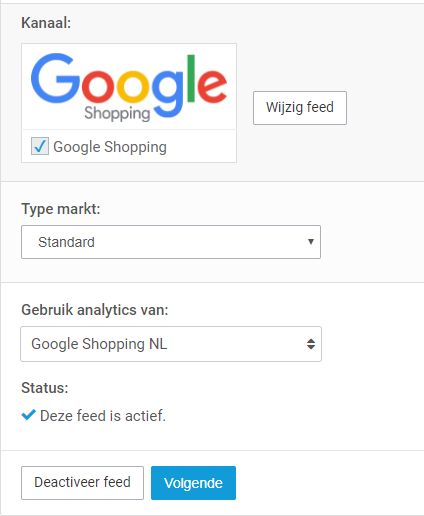The width and height of the screenshot is (424, 516).
Task: Open the Gebruik analytics van selector
Action: point(171,344)
